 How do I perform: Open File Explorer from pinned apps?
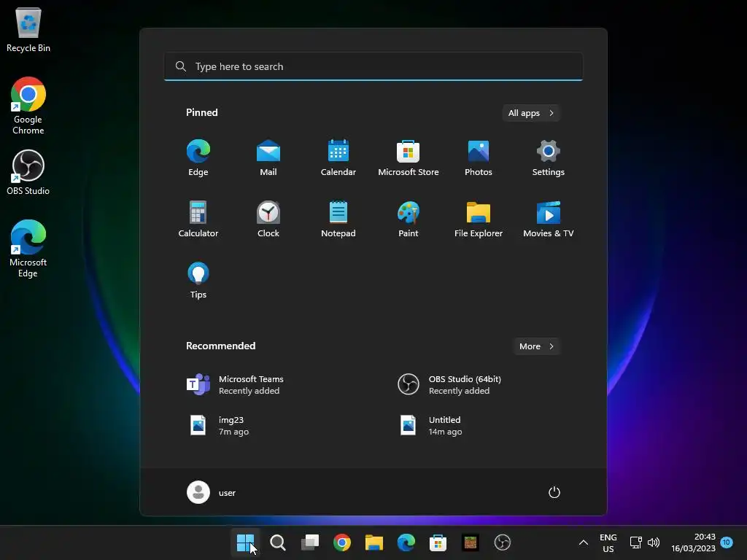[x=479, y=219]
